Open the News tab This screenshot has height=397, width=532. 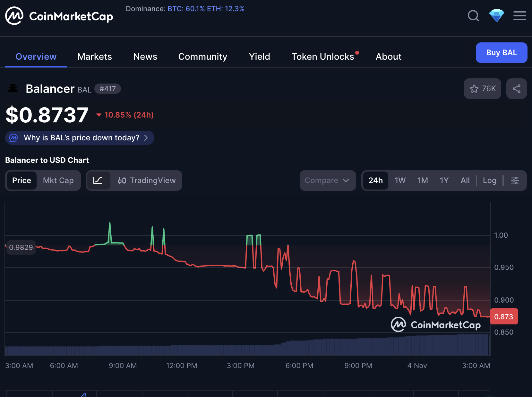pos(145,57)
